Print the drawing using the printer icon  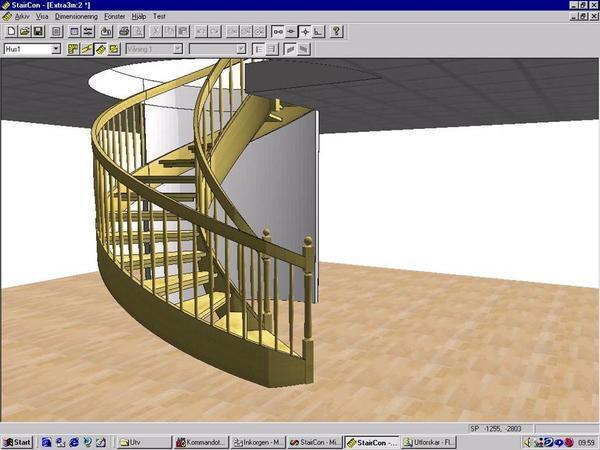(x=124, y=31)
